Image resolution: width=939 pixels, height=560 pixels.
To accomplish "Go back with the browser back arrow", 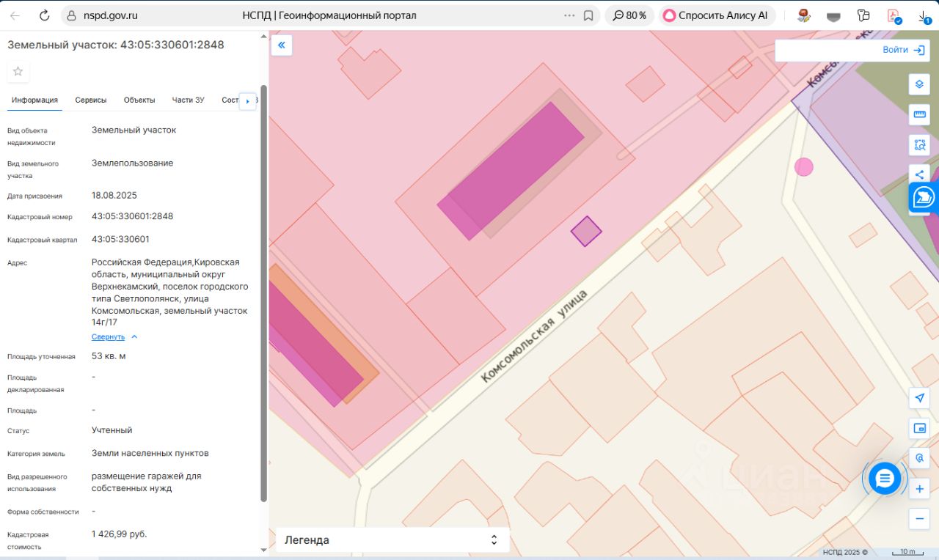I will click(x=15, y=15).
